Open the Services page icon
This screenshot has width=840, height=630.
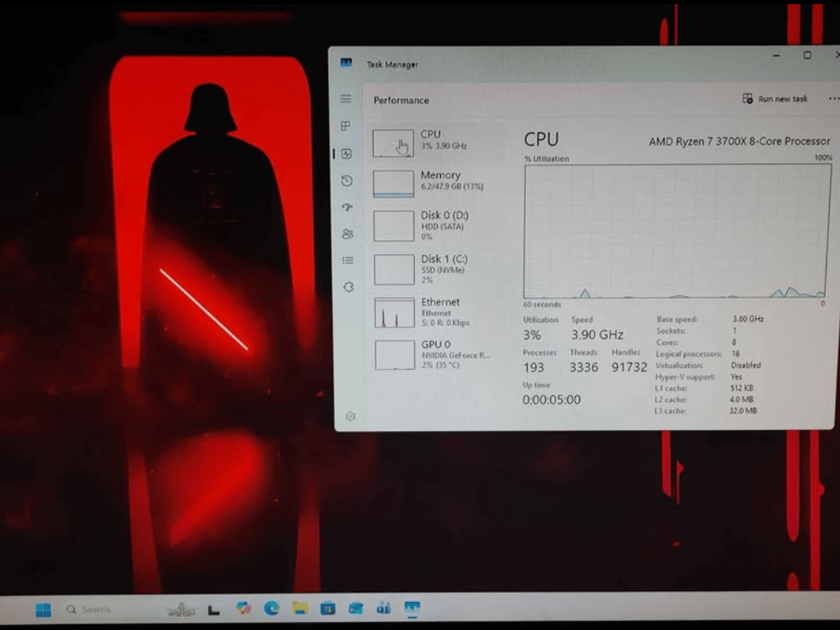point(349,287)
